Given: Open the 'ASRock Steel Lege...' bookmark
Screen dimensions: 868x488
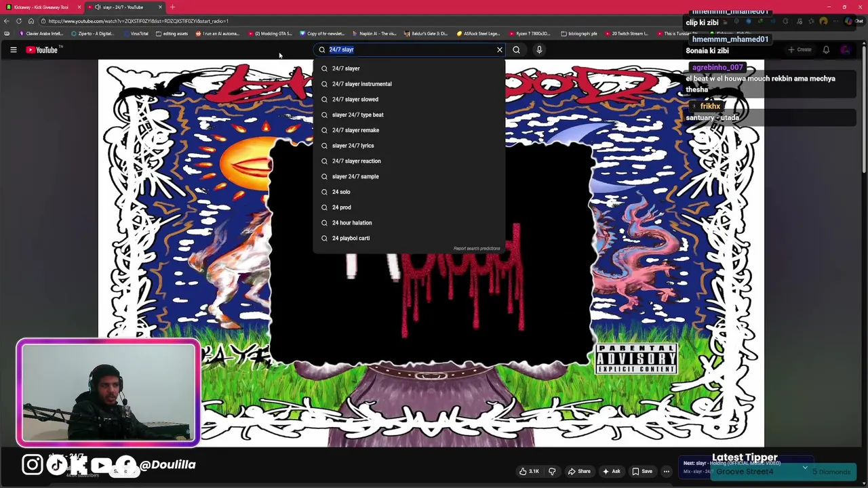Looking at the screenshot, I should coord(478,33).
